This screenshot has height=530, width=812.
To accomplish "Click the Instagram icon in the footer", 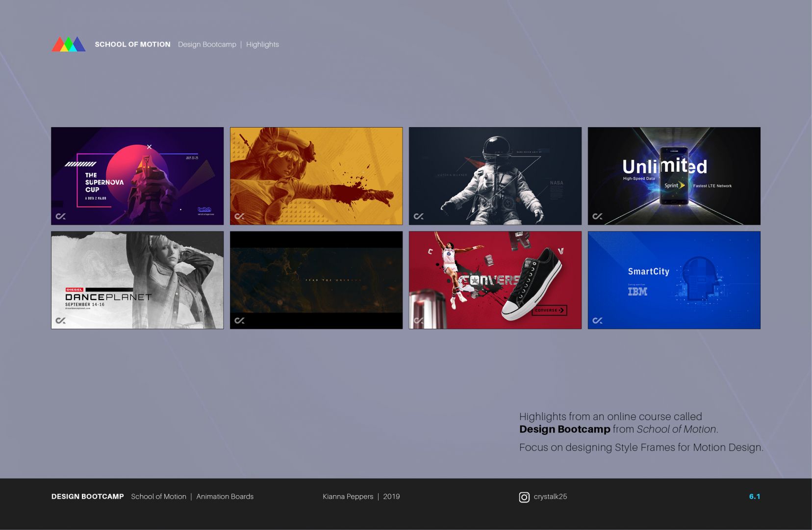I will 524,497.
